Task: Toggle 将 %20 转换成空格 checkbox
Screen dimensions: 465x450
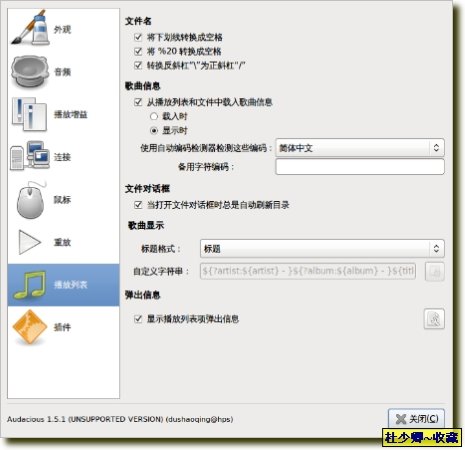Action: [138, 51]
